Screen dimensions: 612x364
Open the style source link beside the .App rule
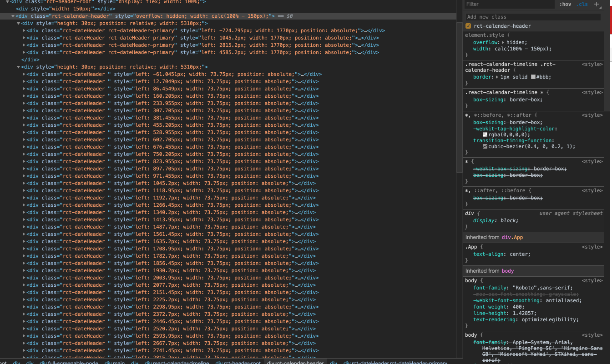[x=593, y=247]
